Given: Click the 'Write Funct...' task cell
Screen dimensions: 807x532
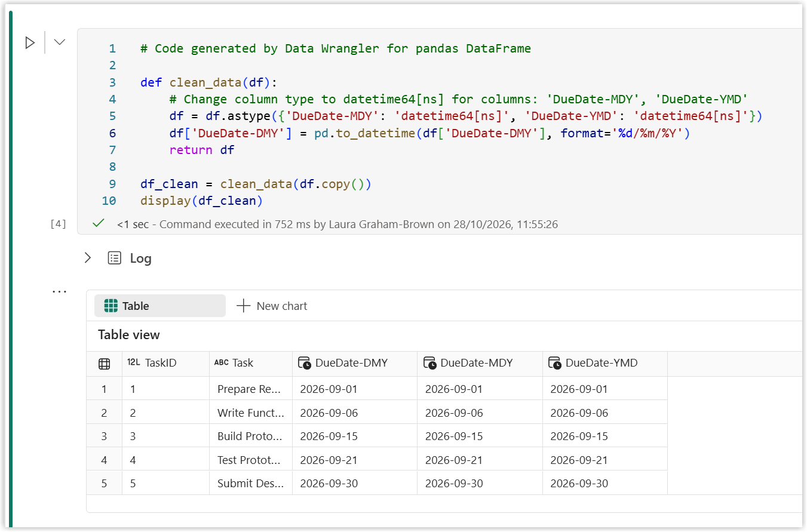Looking at the screenshot, I should [251, 413].
